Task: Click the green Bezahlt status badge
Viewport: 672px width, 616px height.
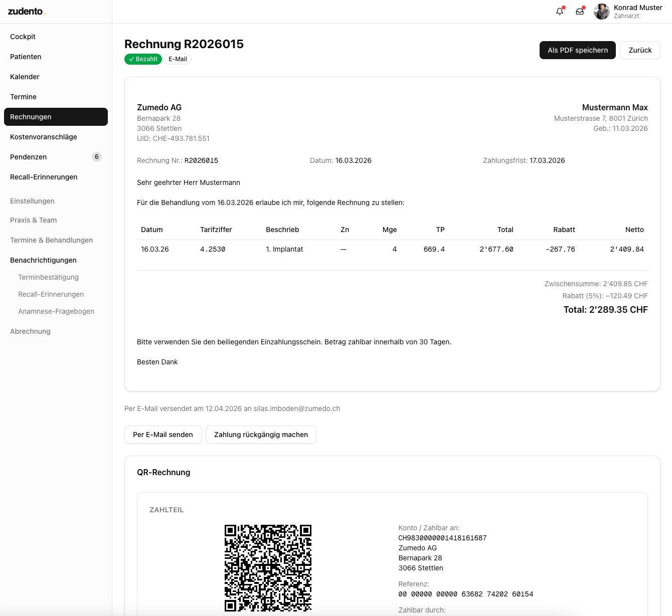Action: point(143,59)
